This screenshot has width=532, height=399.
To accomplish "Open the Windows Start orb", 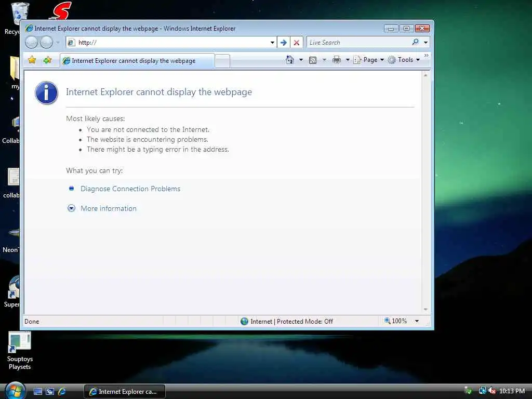I will pos(15,391).
